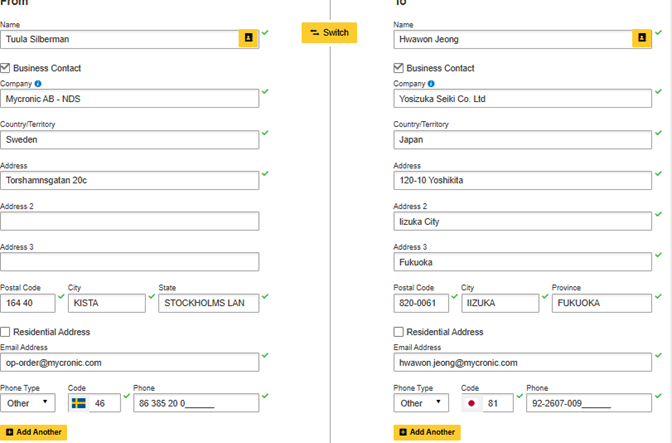The height and width of the screenshot is (443, 672).
Task: Edit From phone code field 46
Action: (105, 403)
